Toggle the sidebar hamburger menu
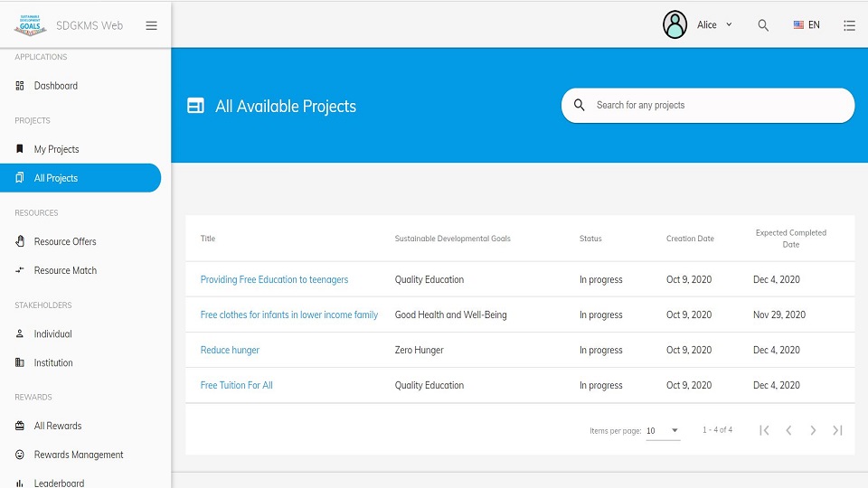Viewport: 868px width, 488px height. (151, 25)
